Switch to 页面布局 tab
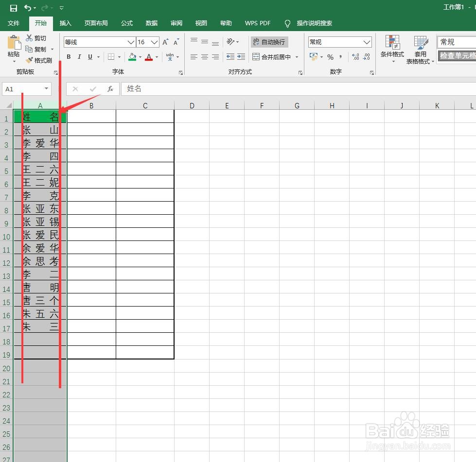 coord(96,23)
